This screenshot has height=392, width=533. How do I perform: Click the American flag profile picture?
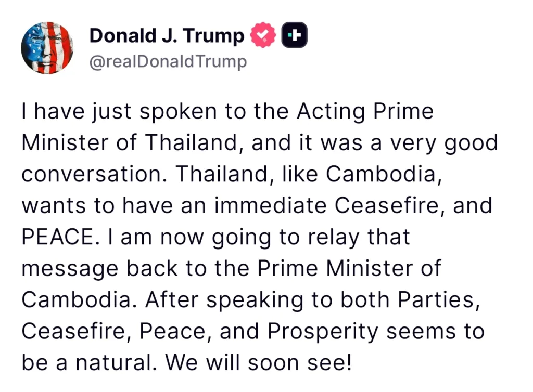47,47
